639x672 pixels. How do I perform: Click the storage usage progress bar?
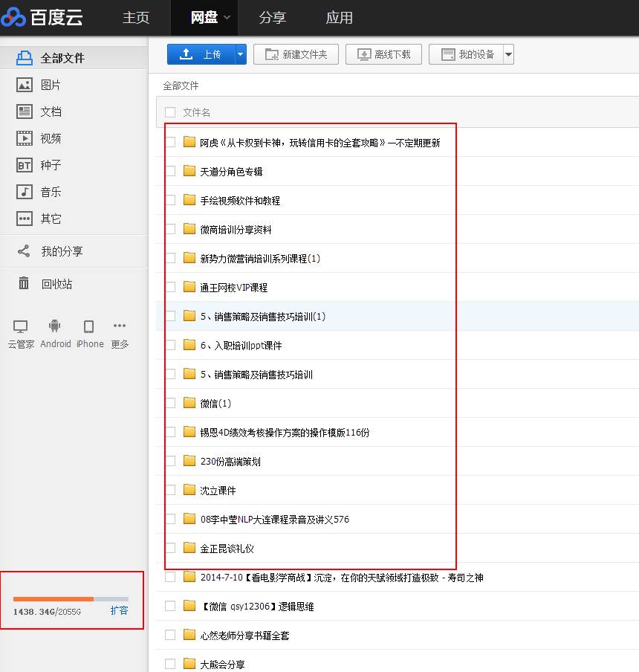[71, 598]
